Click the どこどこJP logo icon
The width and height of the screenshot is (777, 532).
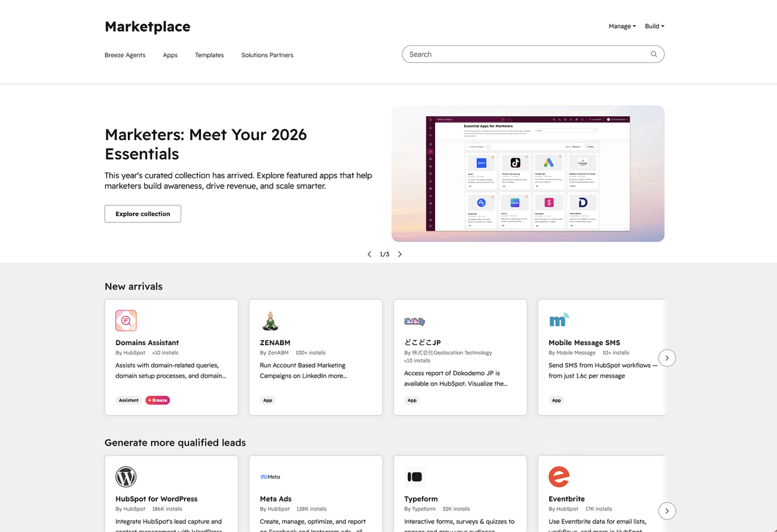pyautogui.click(x=414, y=321)
